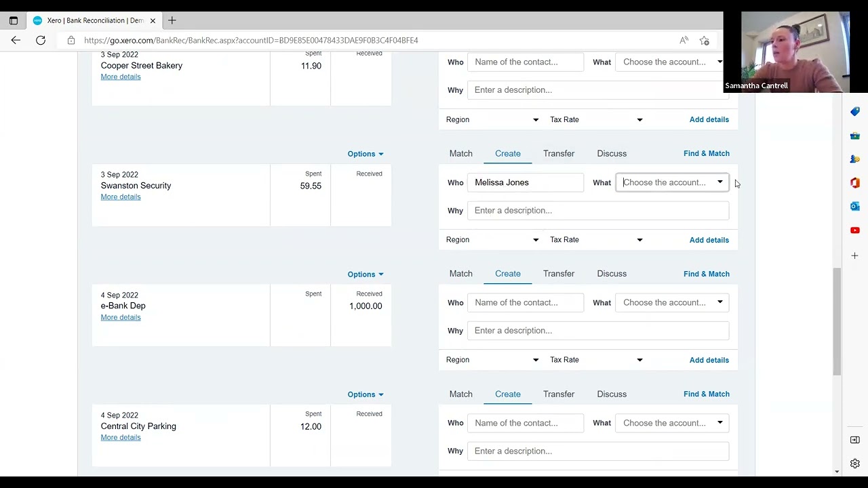Open More details for Cooper Street Bakery
This screenshot has width=868, height=488.
121,77
